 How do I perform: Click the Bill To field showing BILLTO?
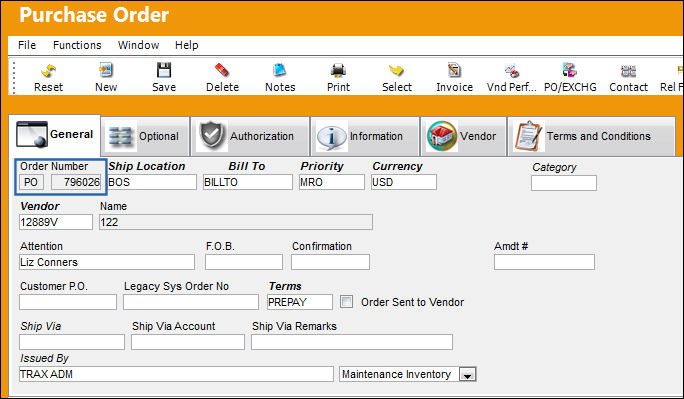(248, 182)
